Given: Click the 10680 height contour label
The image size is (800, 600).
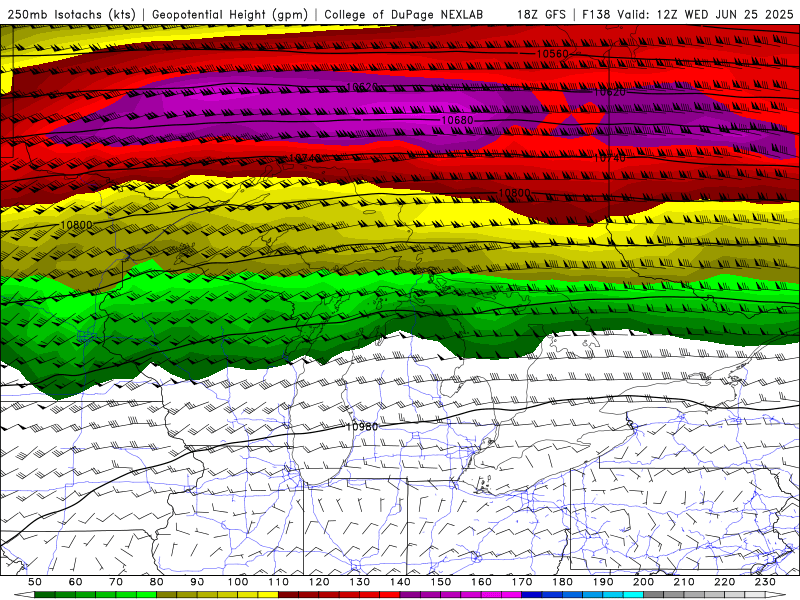Looking at the screenshot, I should pos(457,120).
